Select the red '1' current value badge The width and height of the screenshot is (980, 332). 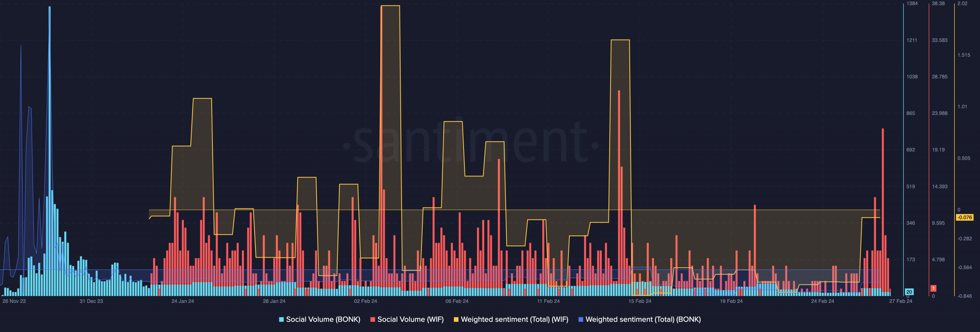[933, 288]
